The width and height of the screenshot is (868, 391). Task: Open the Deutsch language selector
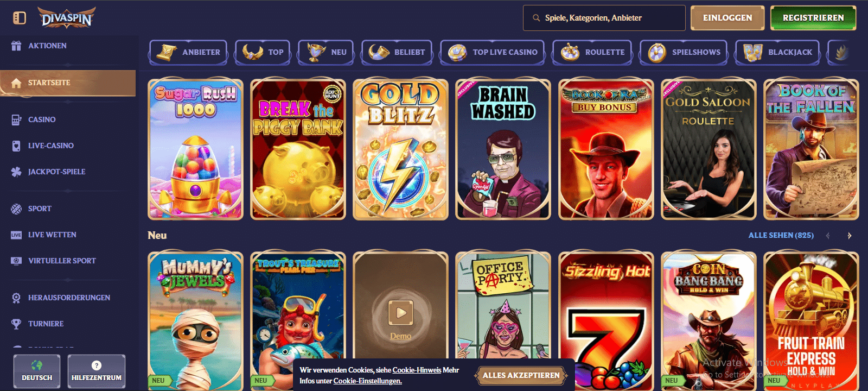(x=37, y=371)
